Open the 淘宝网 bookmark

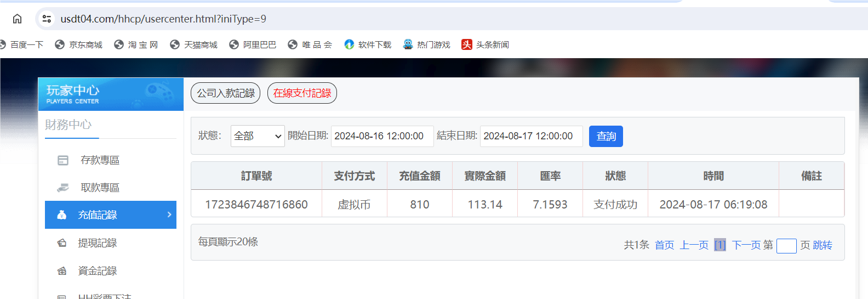pos(136,44)
